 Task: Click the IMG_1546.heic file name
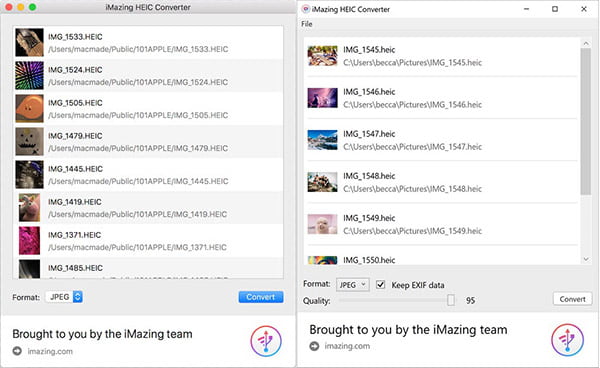pyautogui.click(x=369, y=92)
